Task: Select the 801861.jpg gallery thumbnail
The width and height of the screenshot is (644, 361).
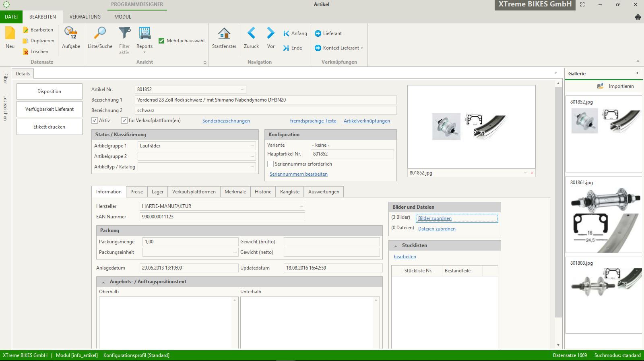Action: (604, 218)
